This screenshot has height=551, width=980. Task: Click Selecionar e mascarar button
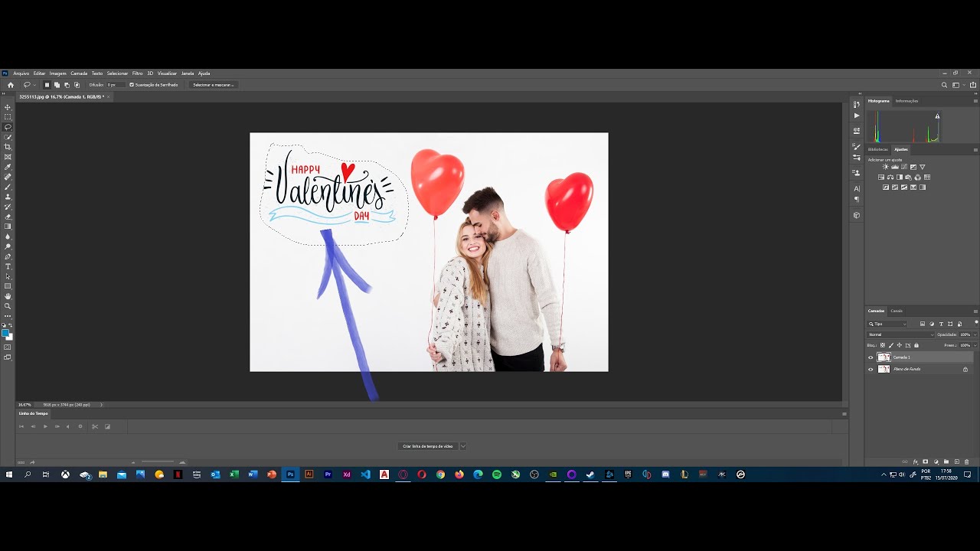point(213,85)
